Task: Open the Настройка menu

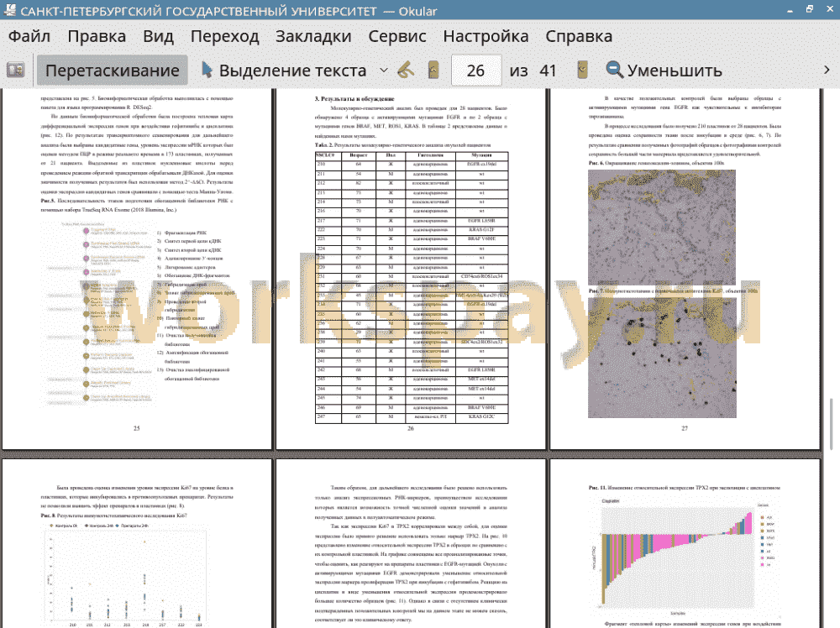Action: [x=486, y=36]
